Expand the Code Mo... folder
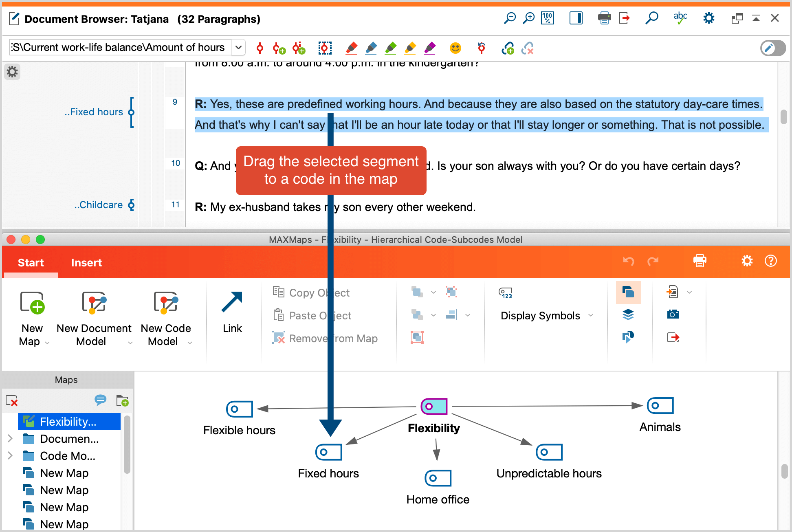The width and height of the screenshot is (792, 532). pyautogui.click(x=10, y=456)
